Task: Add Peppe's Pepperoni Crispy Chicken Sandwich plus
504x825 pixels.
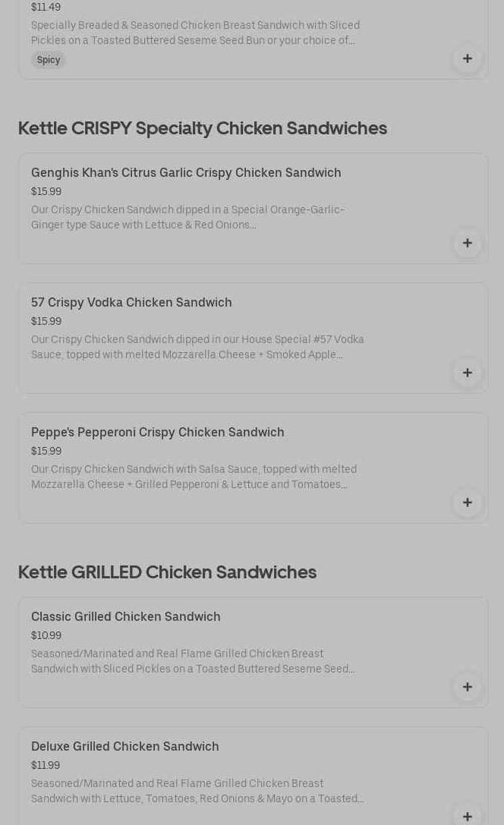Action: pyautogui.click(x=467, y=502)
